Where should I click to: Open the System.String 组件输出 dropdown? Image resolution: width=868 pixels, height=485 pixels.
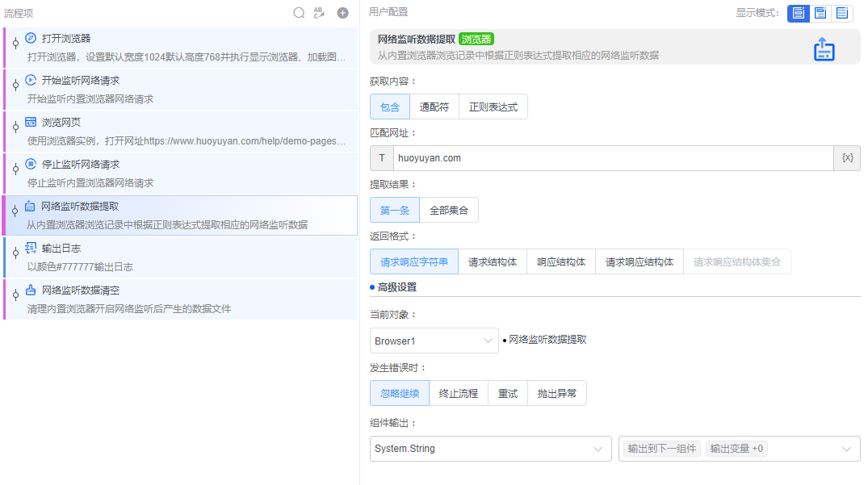click(x=490, y=448)
